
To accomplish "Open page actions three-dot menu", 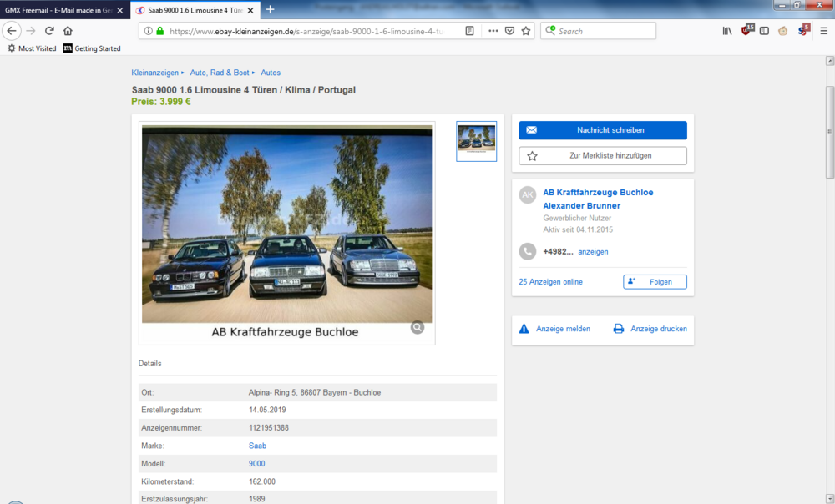I will pyautogui.click(x=493, y=31).
